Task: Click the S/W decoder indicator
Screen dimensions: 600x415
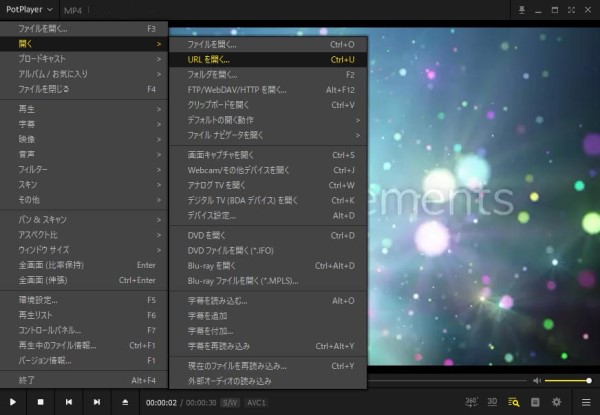Action: (x=230, y=402)
